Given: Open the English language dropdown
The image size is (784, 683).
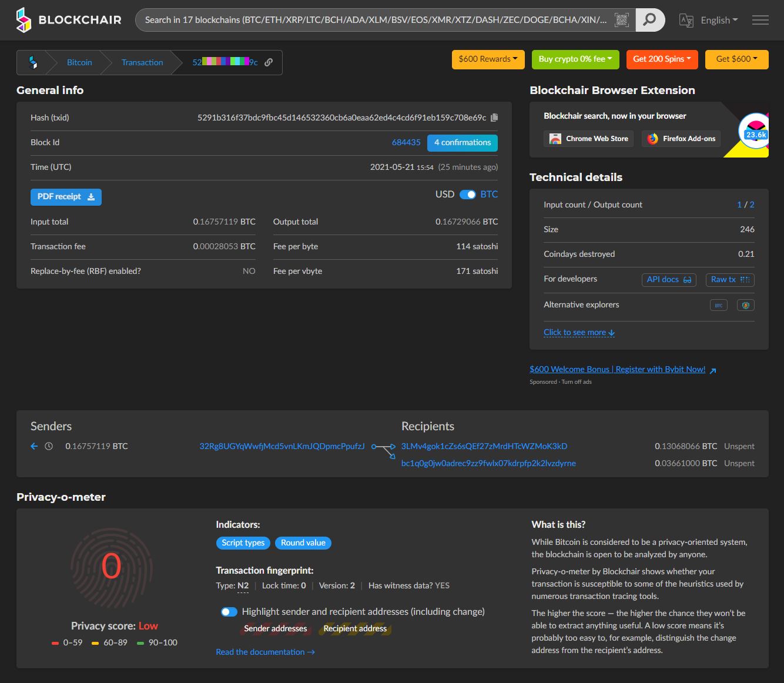Looking at the screenshot, I should [719, 20].
